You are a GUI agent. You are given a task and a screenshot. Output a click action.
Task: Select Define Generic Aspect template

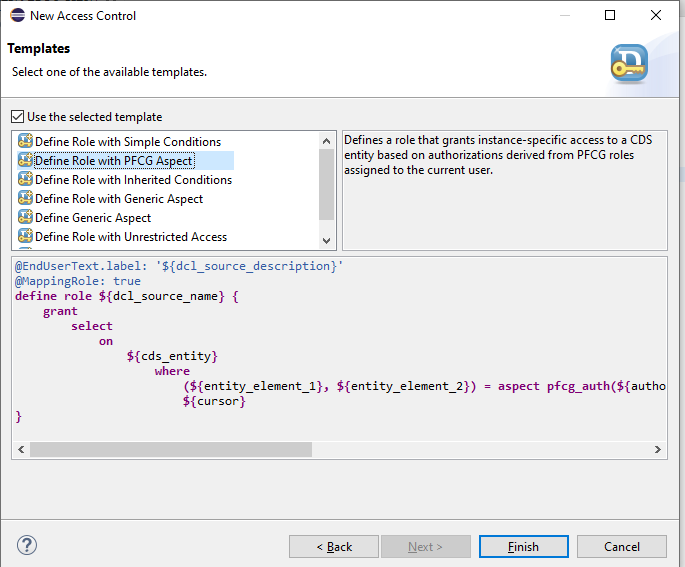click(x=93, y=218)
